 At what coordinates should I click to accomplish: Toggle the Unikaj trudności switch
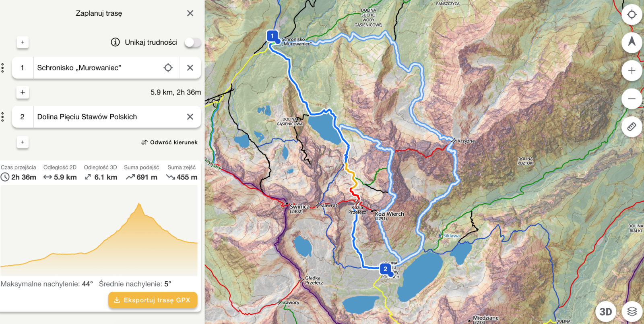coord(192,42)
